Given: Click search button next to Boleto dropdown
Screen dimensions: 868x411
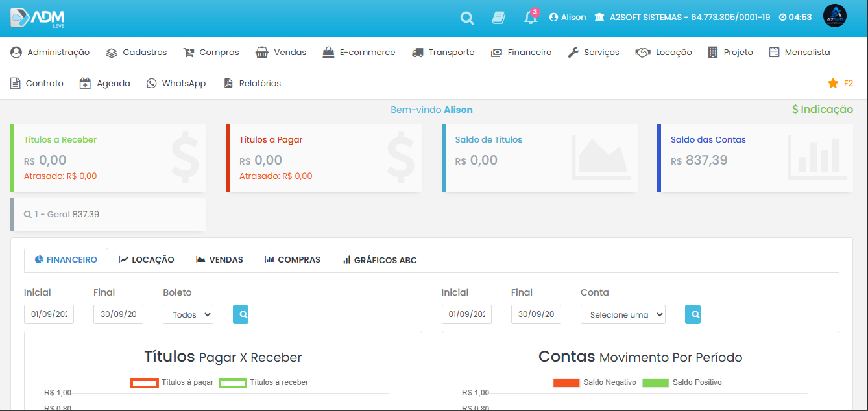Looking at the screenshot, I should [x=241, y=314].
